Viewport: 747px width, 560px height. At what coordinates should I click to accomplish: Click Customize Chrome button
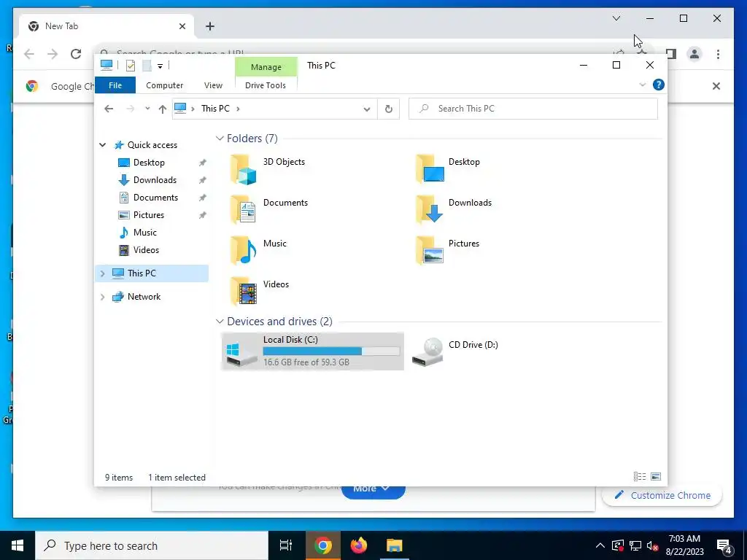click(x=662, y=495)
